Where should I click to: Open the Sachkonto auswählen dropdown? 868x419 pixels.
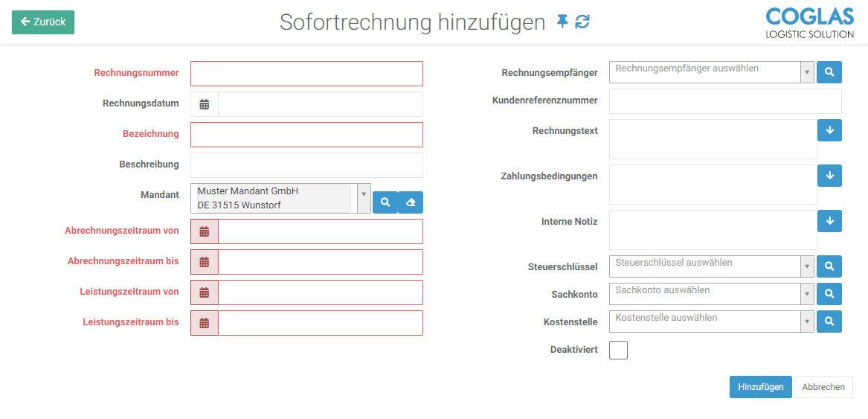807,294
